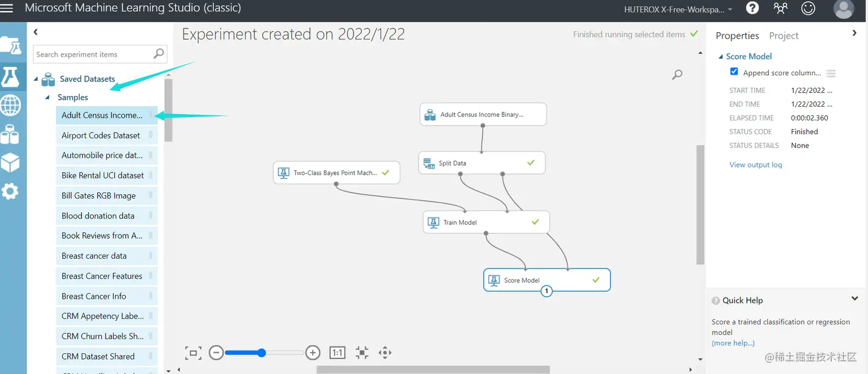Open the user account avatar

(843, 9)
